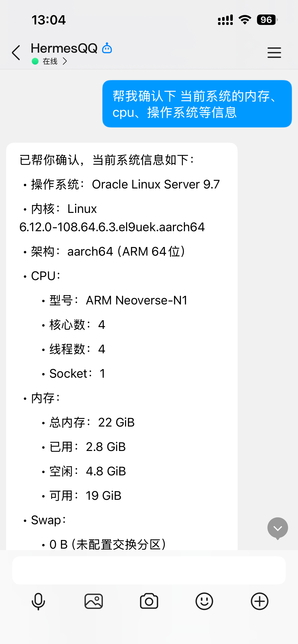This screenshot has height=644, width=298.
Task: Tap the back arrow to leave chat
Action: pyautogui.click(x=16, y=53)
